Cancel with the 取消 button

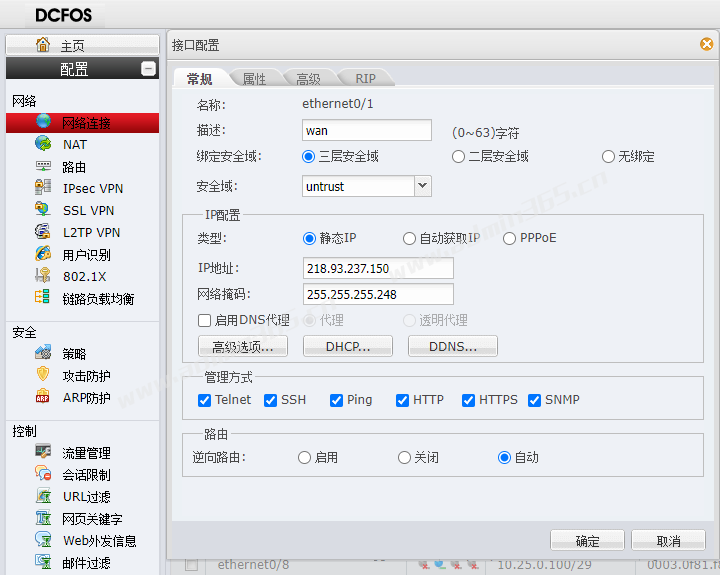tap(668, 540)
